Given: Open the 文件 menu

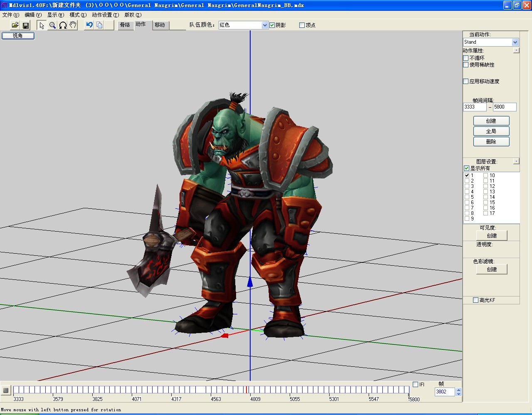Looking at the screenshot, I should point(11,15).
